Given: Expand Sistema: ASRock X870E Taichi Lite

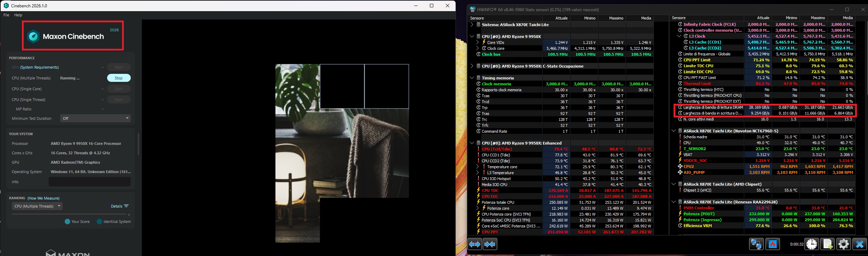Looking at the screenshot, I should tap(472, 25).
